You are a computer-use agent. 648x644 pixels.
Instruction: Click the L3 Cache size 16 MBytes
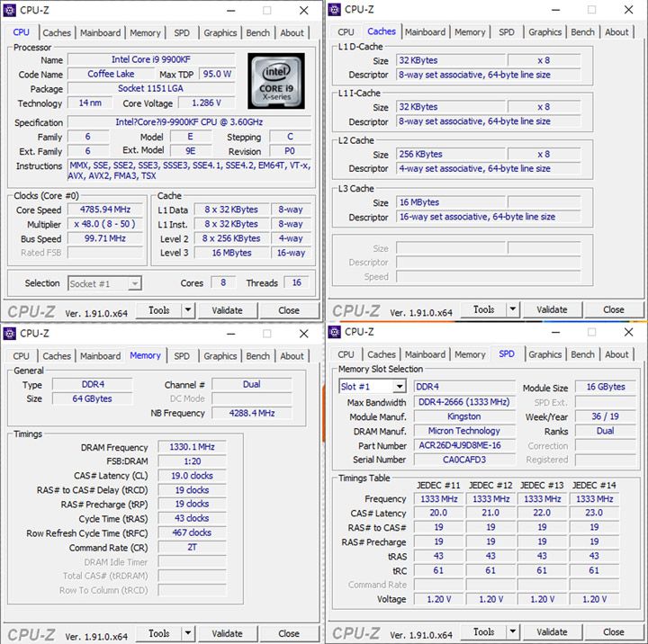[x=451, y=202]
